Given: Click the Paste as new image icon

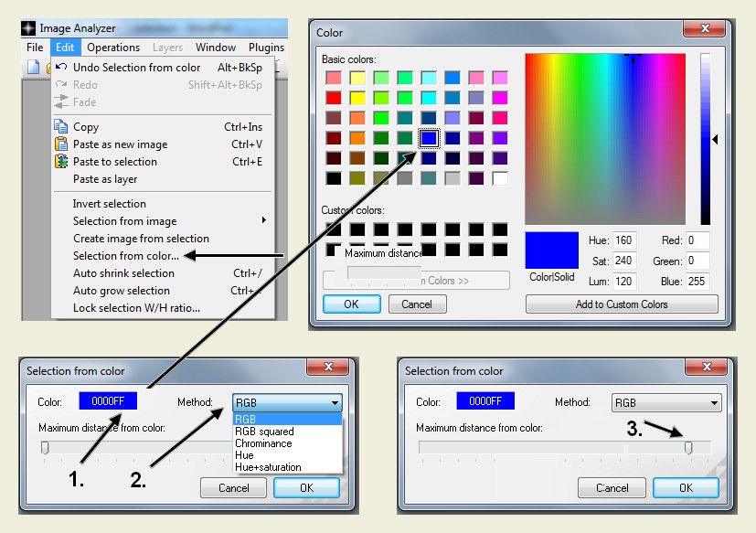Looking at the screenshot, I should click(61, 144).
